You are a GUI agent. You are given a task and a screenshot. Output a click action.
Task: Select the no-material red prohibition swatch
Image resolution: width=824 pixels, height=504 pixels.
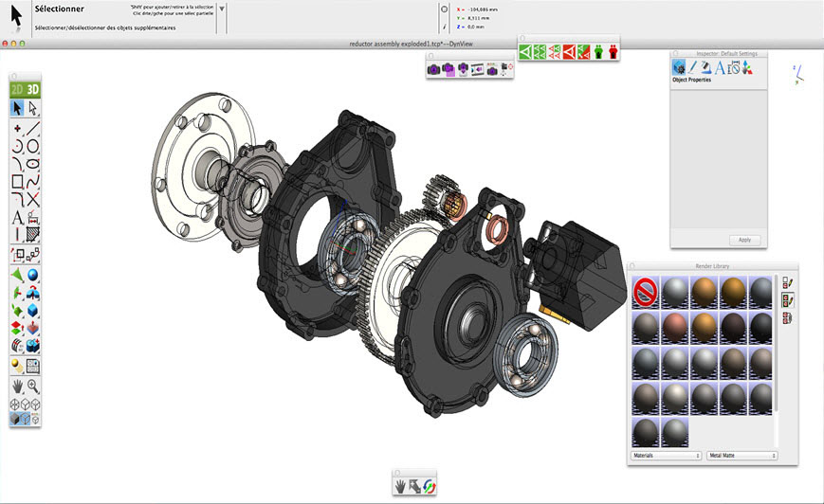point(646,292)
